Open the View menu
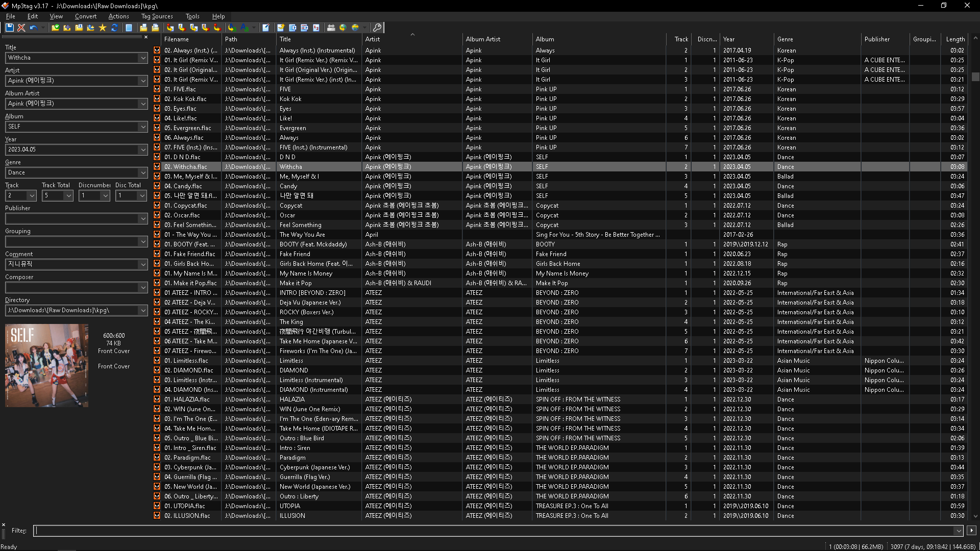This screenshot has height=551, width=980. click(56, 16)
